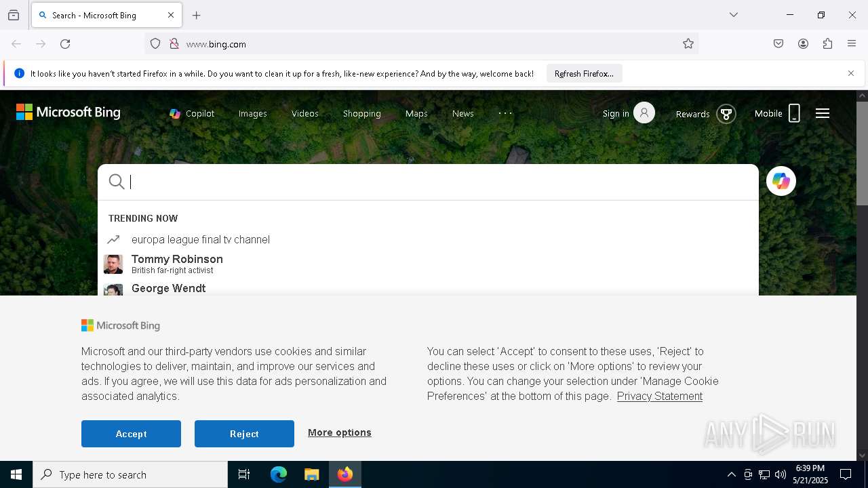Open the Shopping section
868x488 pixels.
[x=361, y=114]
